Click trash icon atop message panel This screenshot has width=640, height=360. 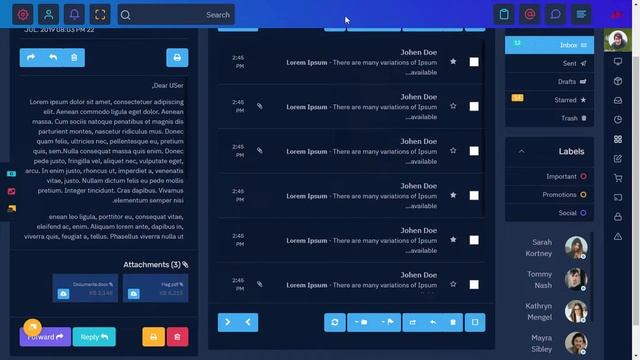[74, 58]
